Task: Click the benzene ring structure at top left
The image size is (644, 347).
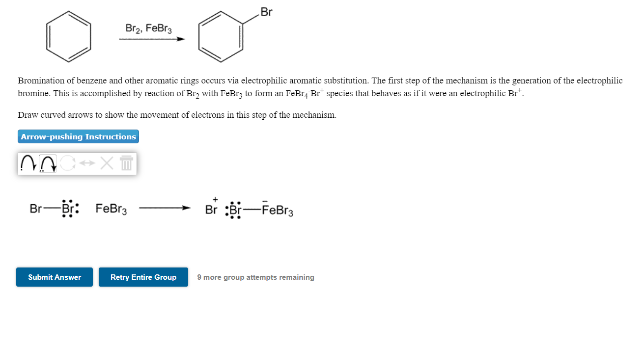Action: point(69,37)
